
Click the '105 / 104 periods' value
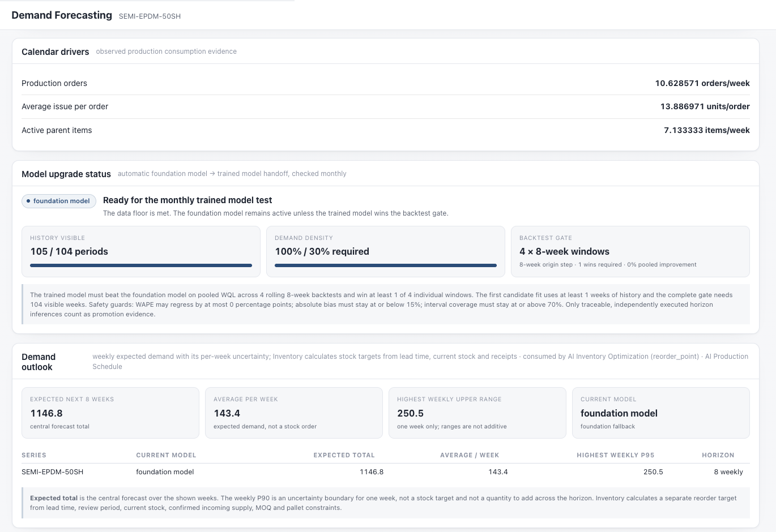coord(69,251)
